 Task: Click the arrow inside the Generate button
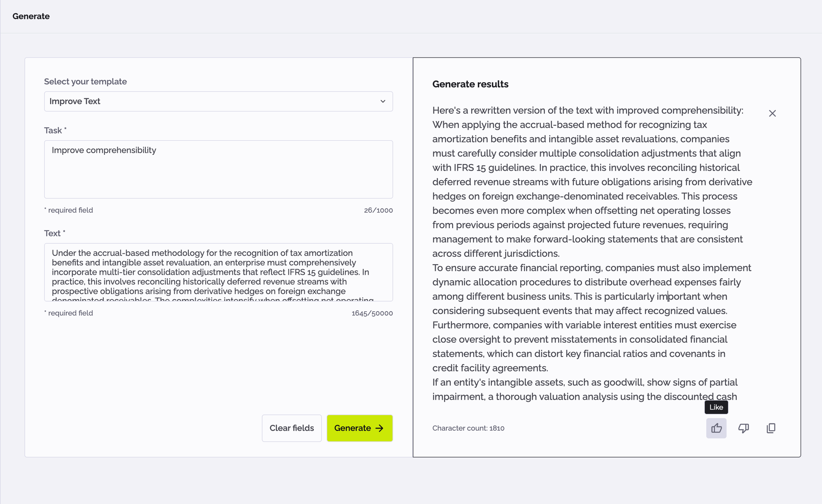pyautogui.click(x=380, y=428)
